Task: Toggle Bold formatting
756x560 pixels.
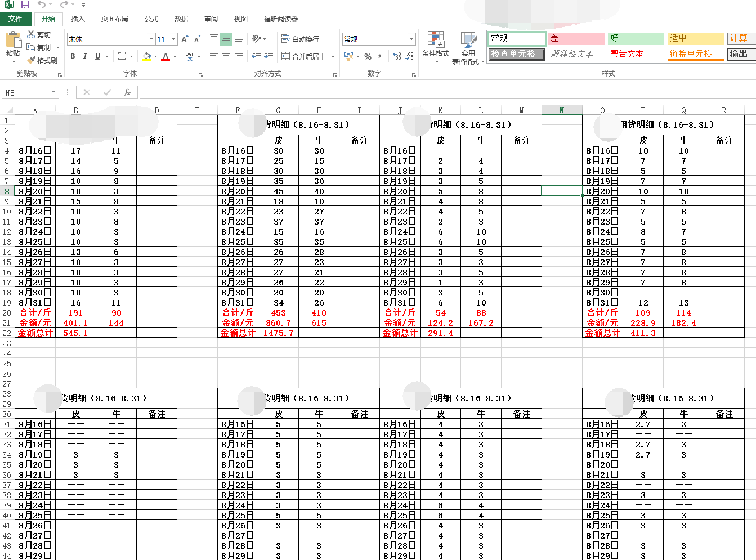Action: pos(73,56)
